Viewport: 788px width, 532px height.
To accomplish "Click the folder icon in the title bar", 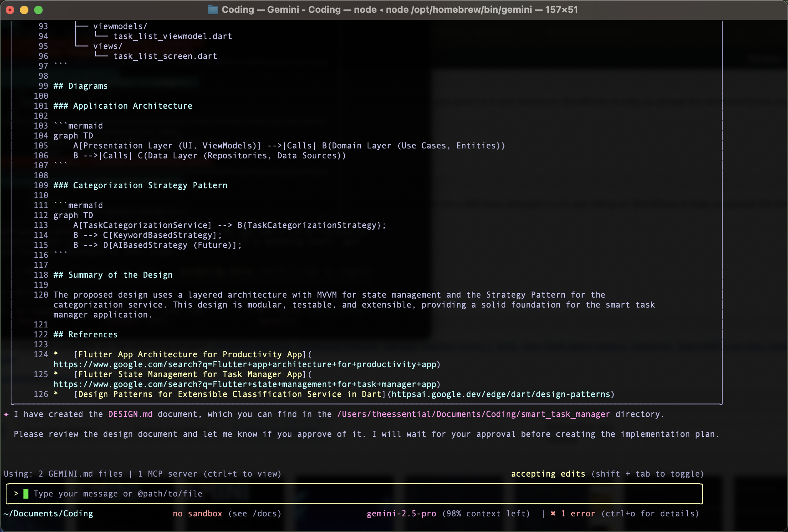I will pos(213,10).
